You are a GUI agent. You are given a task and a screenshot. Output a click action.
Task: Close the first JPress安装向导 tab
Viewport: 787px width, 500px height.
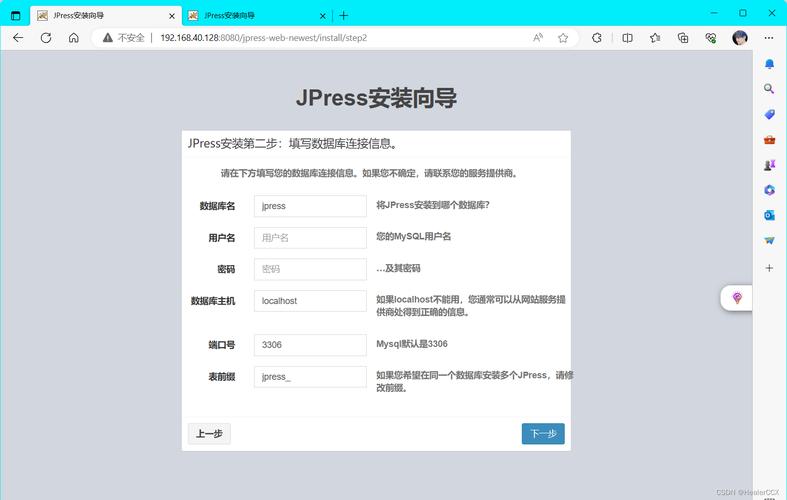(x=172, y=16)
